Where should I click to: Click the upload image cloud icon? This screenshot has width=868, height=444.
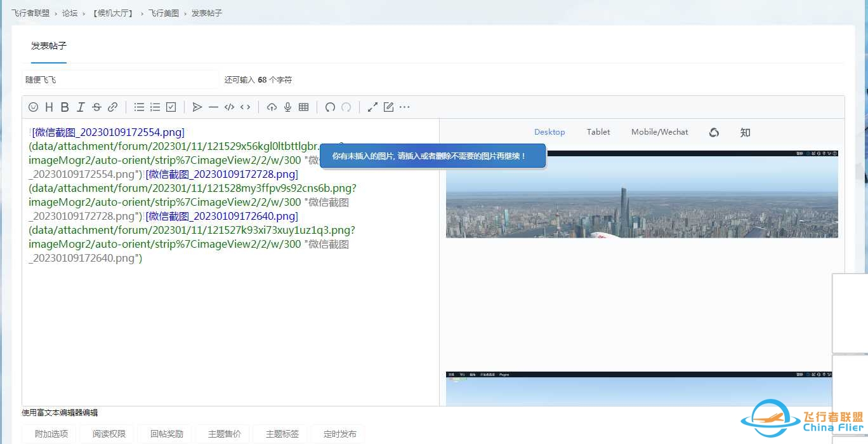[x=272, y=107]
